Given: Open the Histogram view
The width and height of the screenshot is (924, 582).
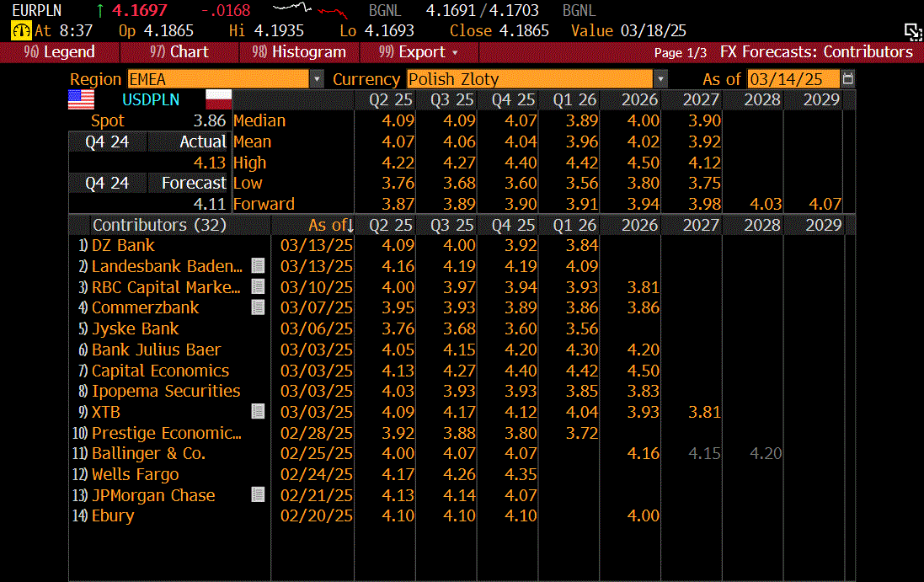Looking at the screenshot, I should point(299,52).
